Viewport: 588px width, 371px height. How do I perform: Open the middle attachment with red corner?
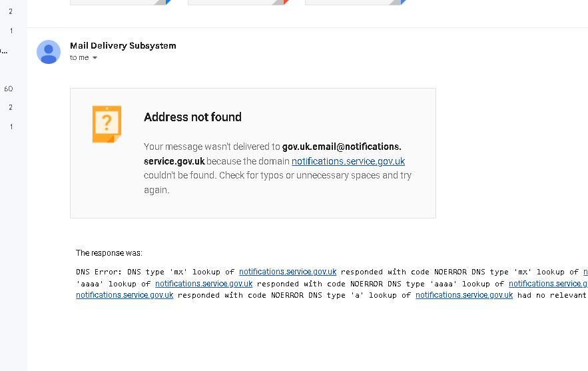(x=238, y=2)
